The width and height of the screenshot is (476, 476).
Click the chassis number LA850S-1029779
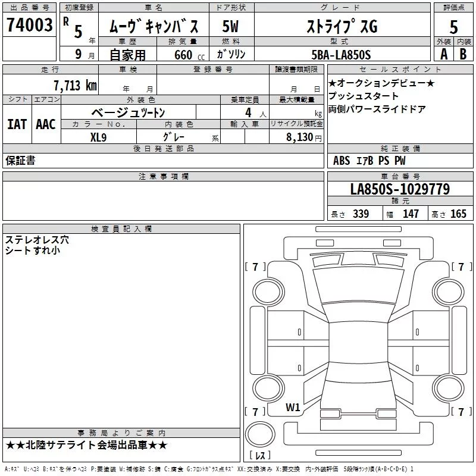(400, 189)
